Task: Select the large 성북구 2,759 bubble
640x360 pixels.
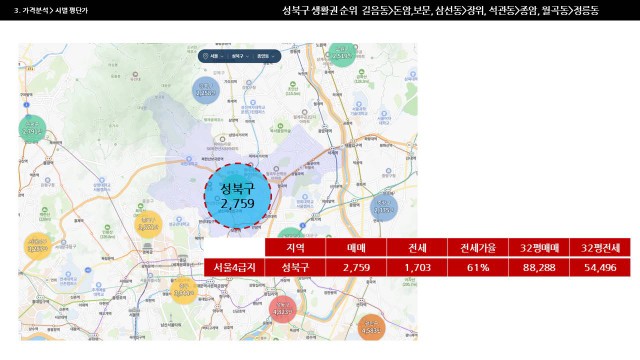Action: click(238, 196)
